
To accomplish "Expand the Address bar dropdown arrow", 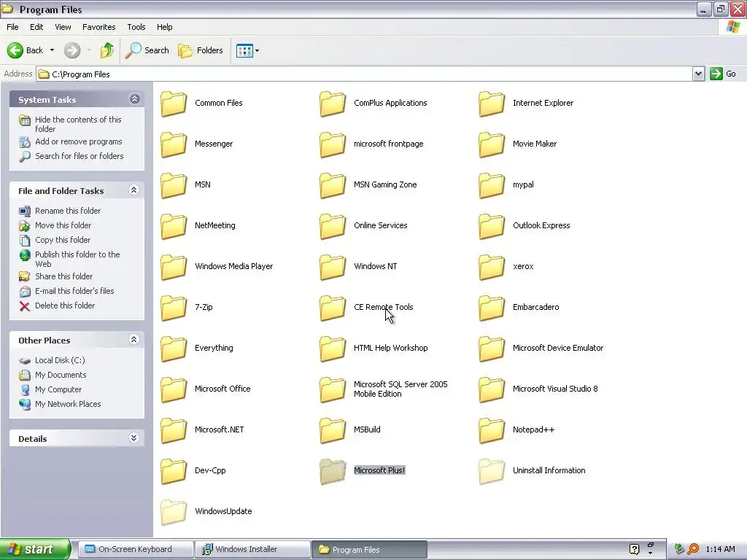I will [x=698, y=74].
